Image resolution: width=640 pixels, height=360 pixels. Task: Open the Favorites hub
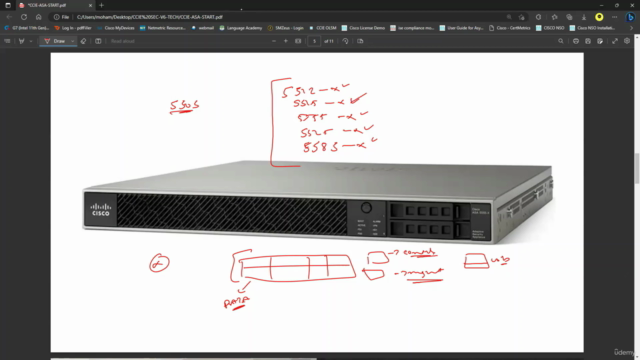(x=554, y=17)
